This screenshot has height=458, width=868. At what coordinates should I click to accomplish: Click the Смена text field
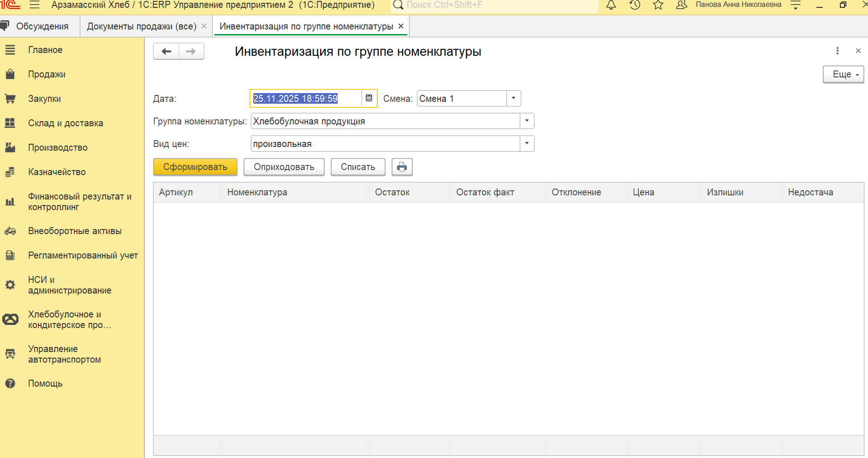462,98
